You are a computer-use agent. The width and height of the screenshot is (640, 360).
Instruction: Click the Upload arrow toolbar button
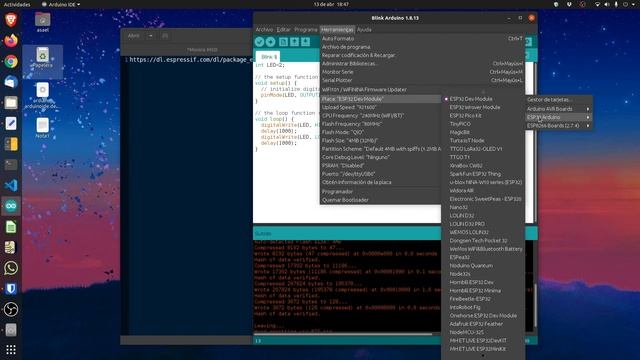[x=270, y=42]
